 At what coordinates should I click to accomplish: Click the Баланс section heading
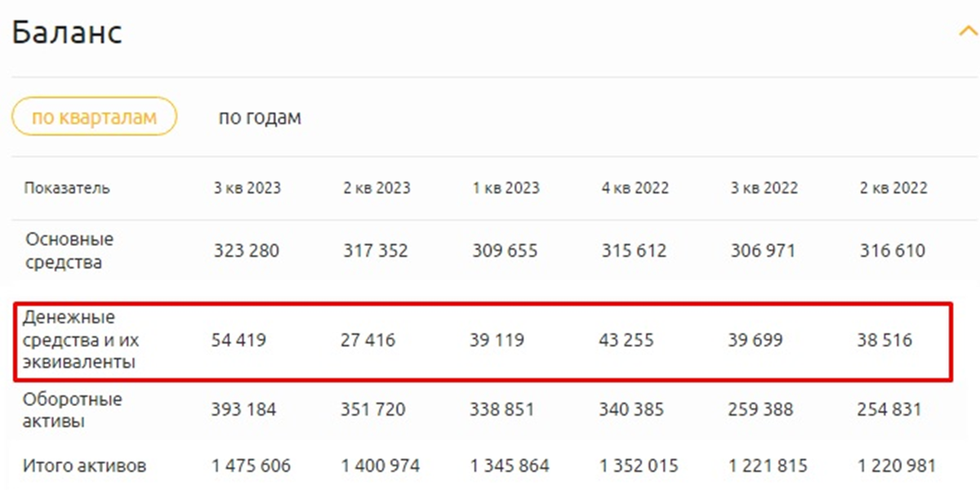[x=67, y=31]
